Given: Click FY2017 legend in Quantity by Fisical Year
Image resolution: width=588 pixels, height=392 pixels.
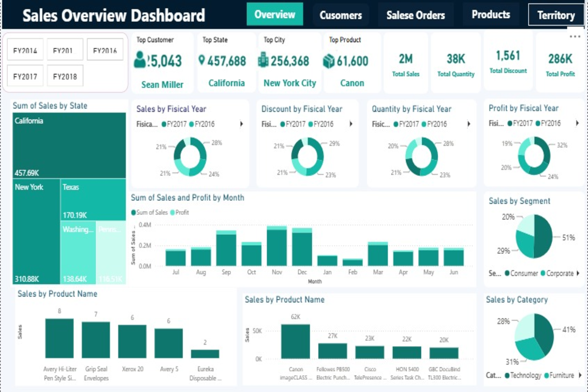Looking at the screenshot, I should 406,124.
